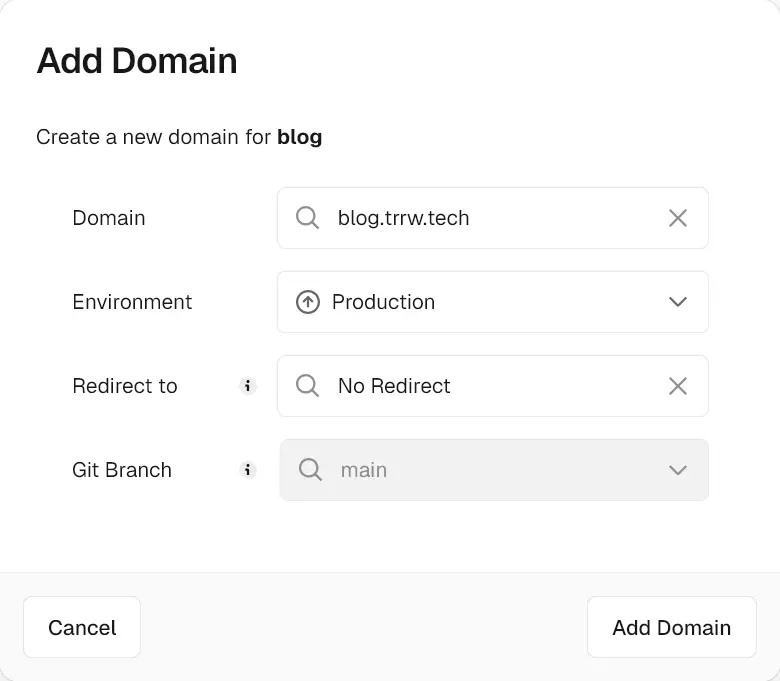The height and width of the screenshot is (681, 780).
Task: Click the search icon in Git Branch field
Action: point(311,470)
